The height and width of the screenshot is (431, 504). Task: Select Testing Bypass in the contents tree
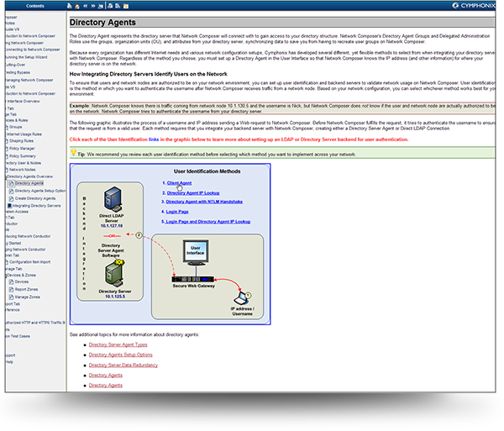[18, 72]
